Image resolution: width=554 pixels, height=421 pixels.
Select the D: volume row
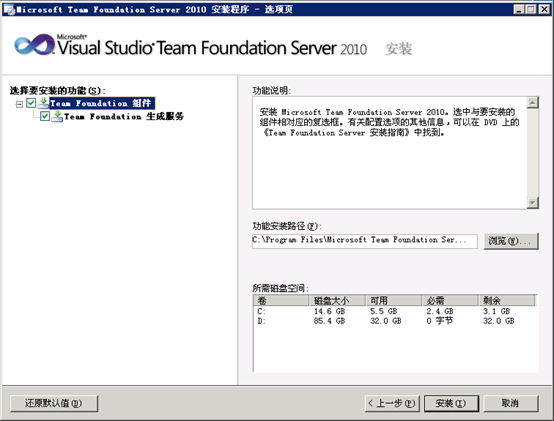(x=395, y=321)
